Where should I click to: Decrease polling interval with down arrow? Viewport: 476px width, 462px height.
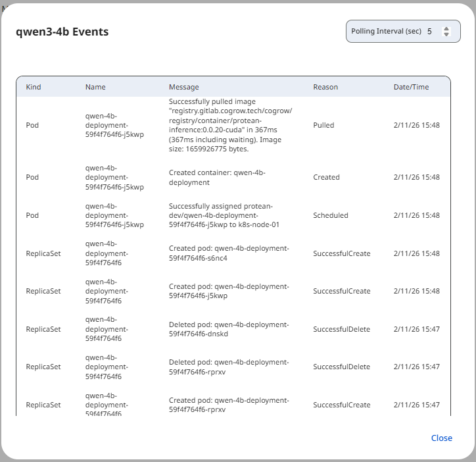(x=446, y=34)
